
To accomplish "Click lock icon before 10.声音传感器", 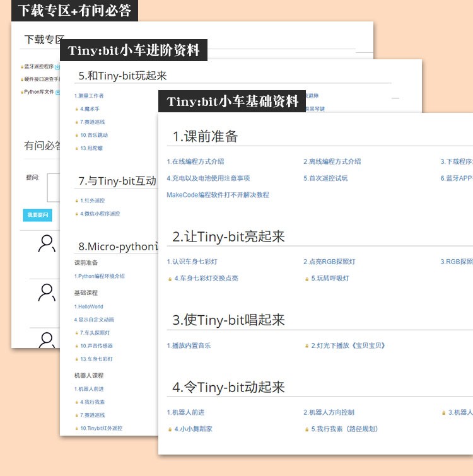I will pyautogui.click(x=76, y=346).
